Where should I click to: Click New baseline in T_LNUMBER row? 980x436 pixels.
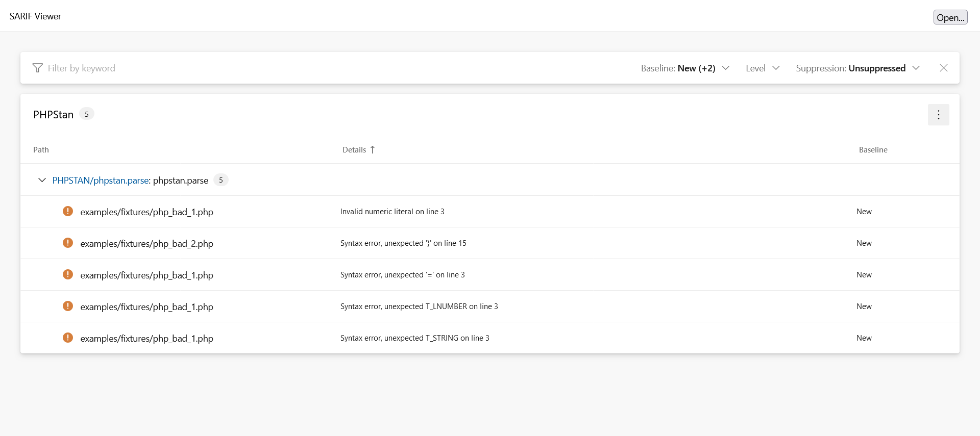(864, 306)
